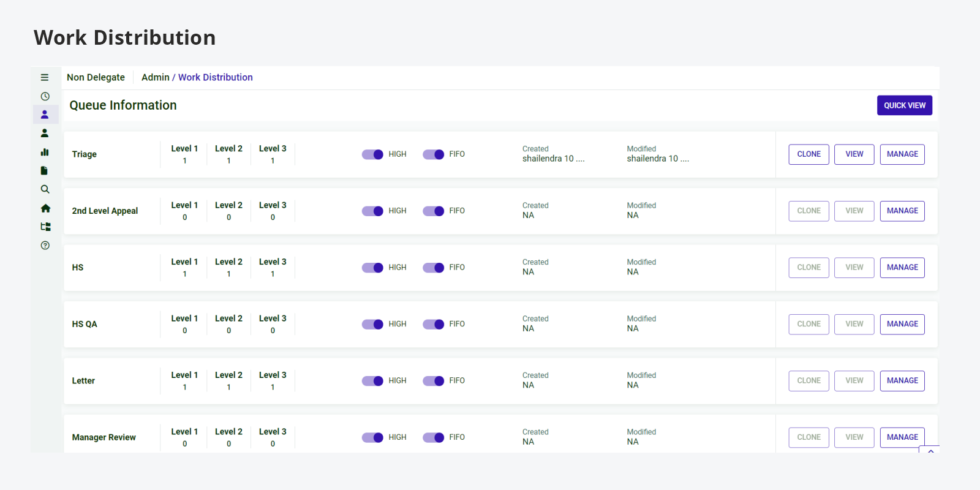Manage the Manager Review queue
Viewport: 980px width, 490px height.
[902, 437]
